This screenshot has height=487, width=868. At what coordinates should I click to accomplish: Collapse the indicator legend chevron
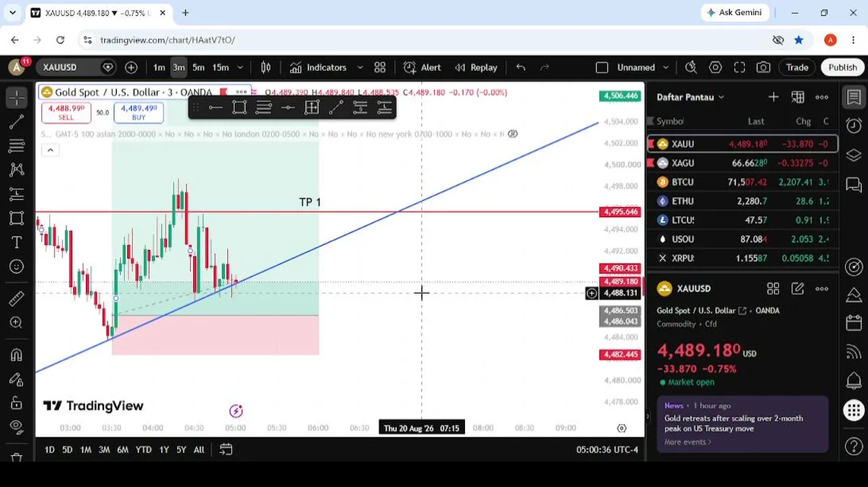coord(50,150)
